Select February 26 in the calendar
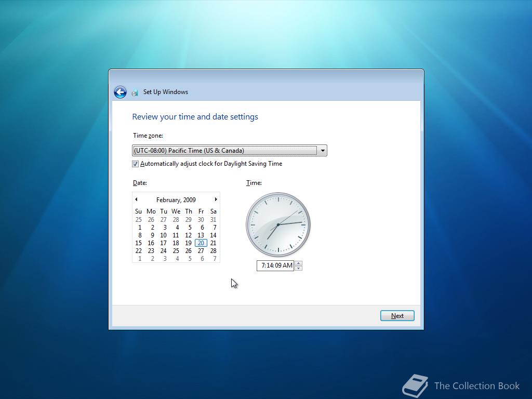 [188, 251]
